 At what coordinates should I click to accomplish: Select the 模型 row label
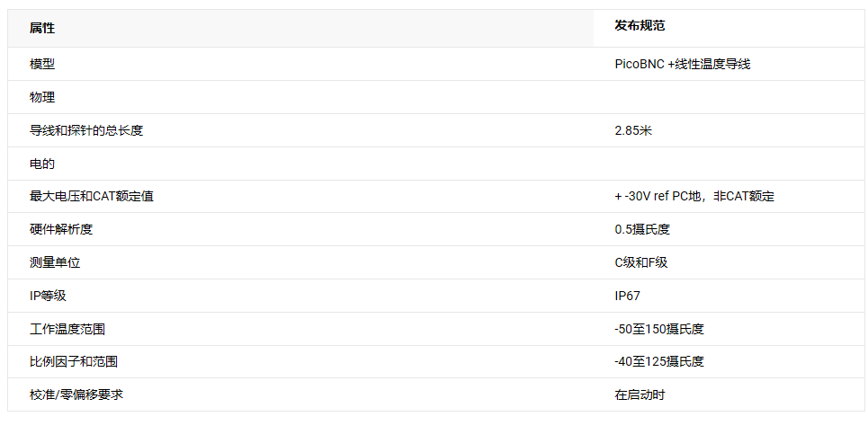point(42,64)
